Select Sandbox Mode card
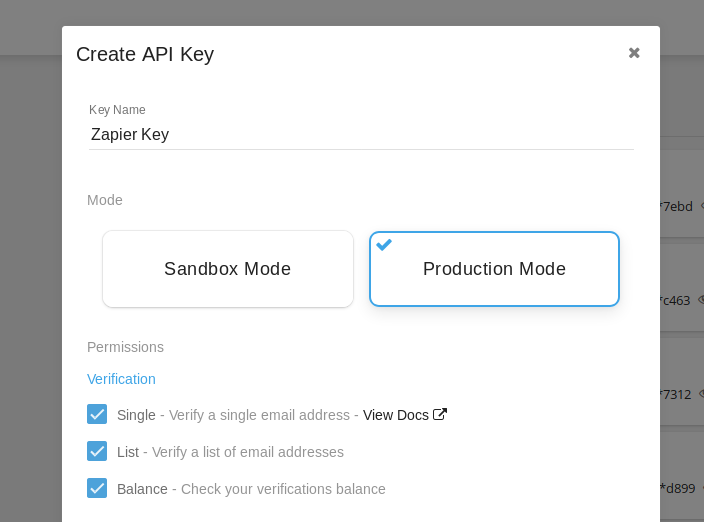Viewport: 704px width, 522px height. pos(228,269)
